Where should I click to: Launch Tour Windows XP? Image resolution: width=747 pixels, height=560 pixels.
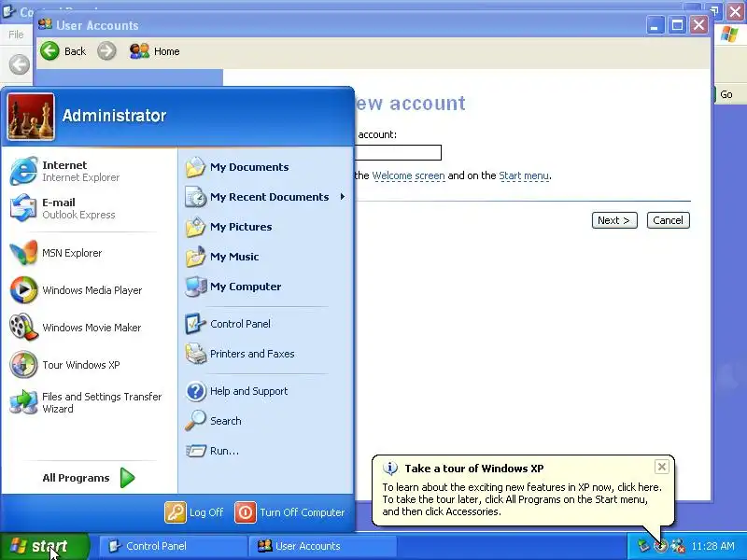[89, 365]
